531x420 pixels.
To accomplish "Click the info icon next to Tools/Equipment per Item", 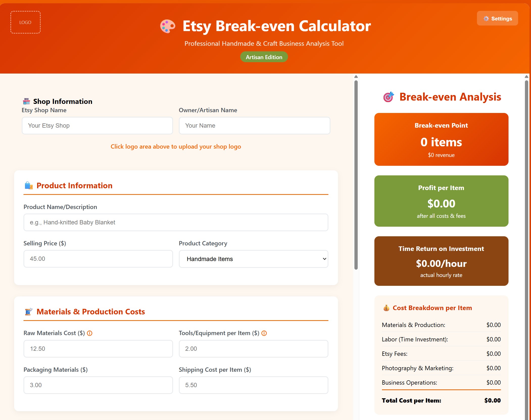I will tap(264, 333).
